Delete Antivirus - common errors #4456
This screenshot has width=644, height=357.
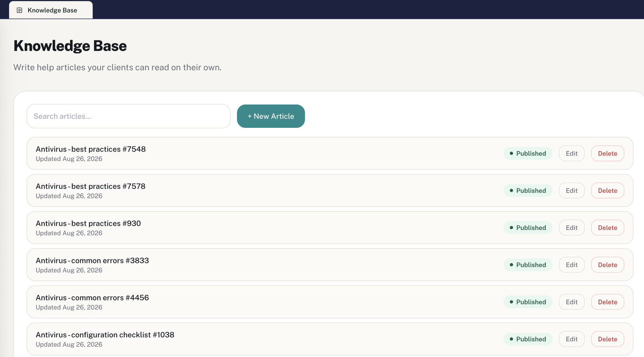pyautogui.click(x=607, y=302)
